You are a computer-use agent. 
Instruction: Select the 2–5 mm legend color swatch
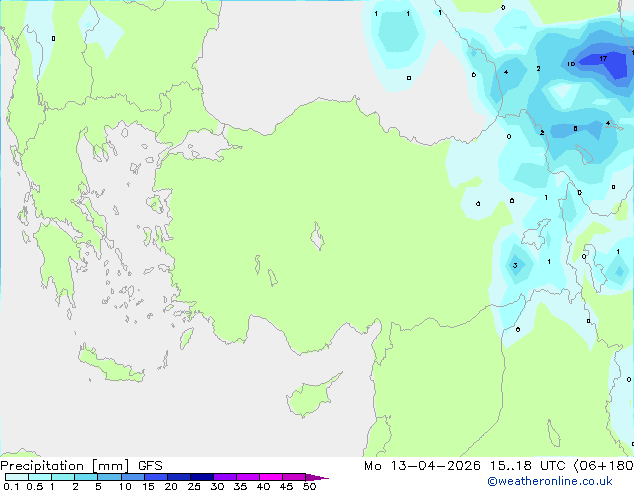click(x=86, y=477)
